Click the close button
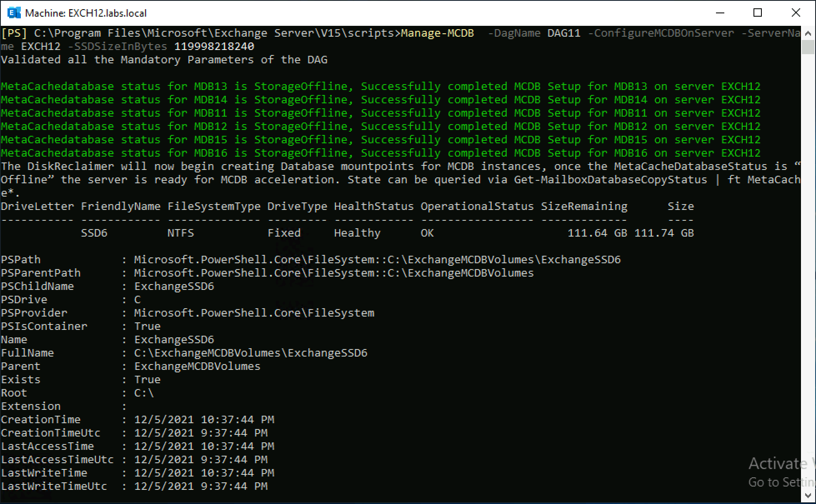Viewport: 816px width, 504px height. [796, 13]
